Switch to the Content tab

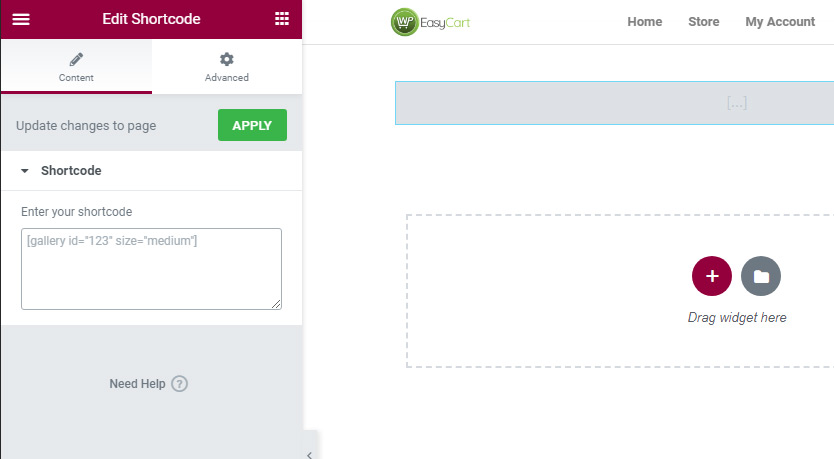(76, 67)
